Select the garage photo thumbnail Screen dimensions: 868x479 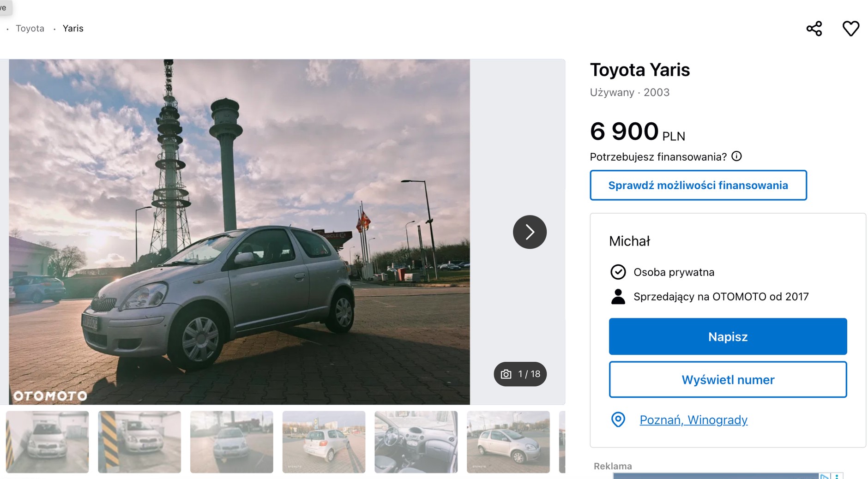pyautogui.click(x=46, y=442)
